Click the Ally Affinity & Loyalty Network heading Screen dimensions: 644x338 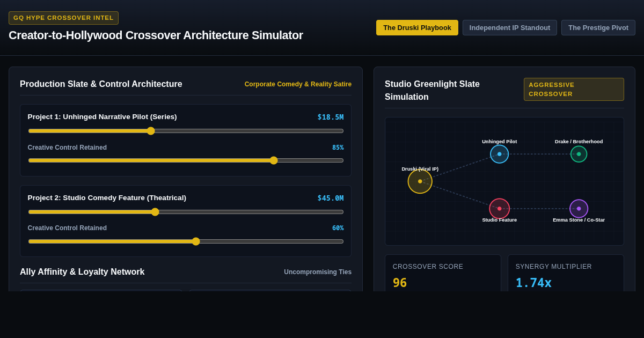82,272
